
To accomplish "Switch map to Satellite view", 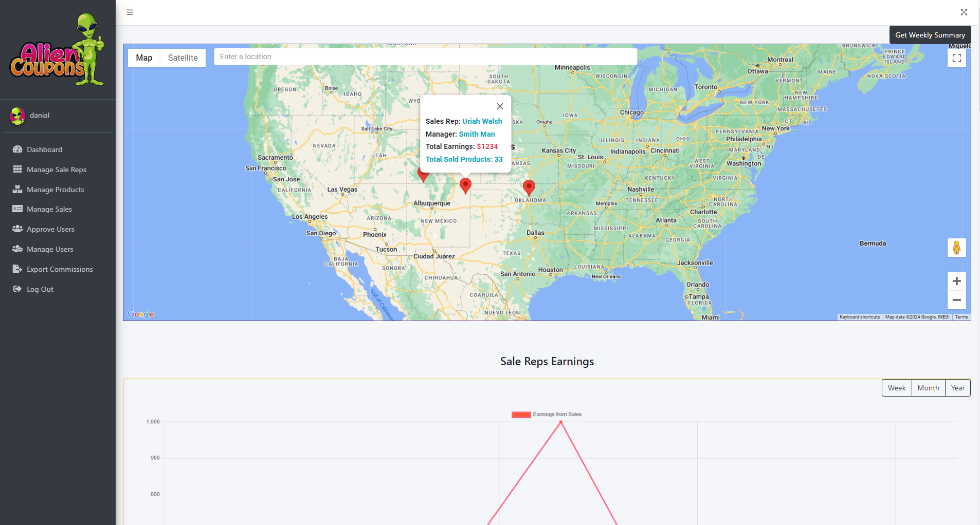I will 183,58.
